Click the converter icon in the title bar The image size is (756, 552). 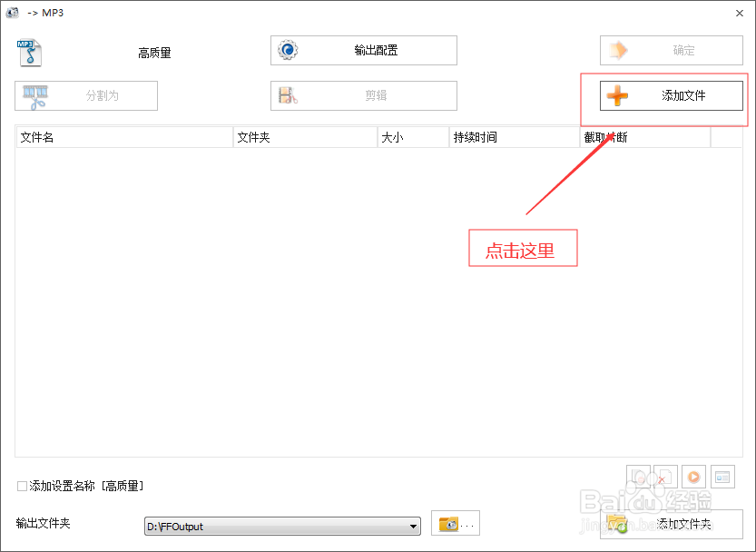[x=12, y=13]
